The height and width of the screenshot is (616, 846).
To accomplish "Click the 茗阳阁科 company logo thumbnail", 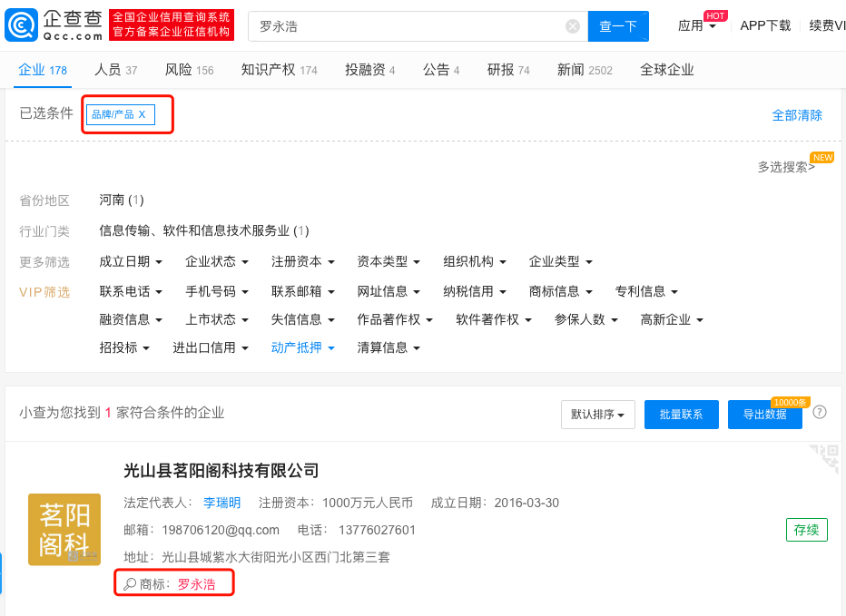I will coord(64,529).
